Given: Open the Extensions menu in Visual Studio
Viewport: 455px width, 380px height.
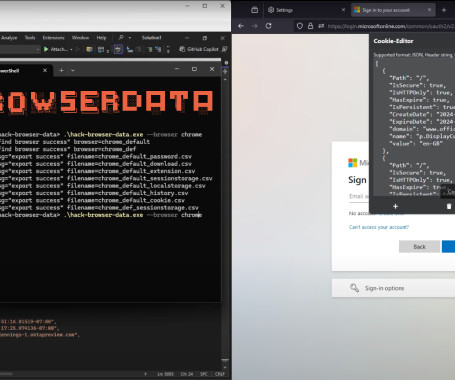Looking at the screenshot, I should [53, 38].
